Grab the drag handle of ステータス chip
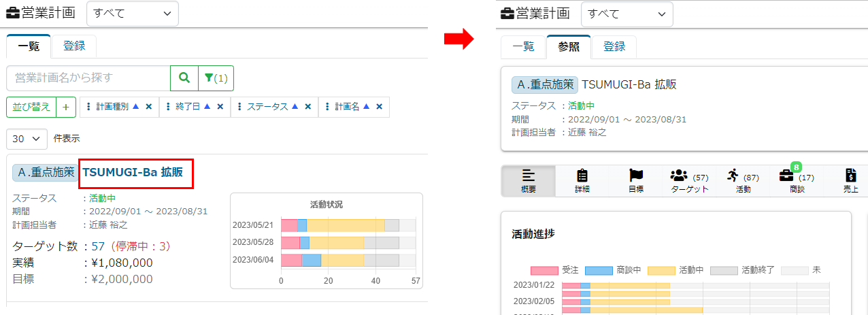 click(240, 107)
